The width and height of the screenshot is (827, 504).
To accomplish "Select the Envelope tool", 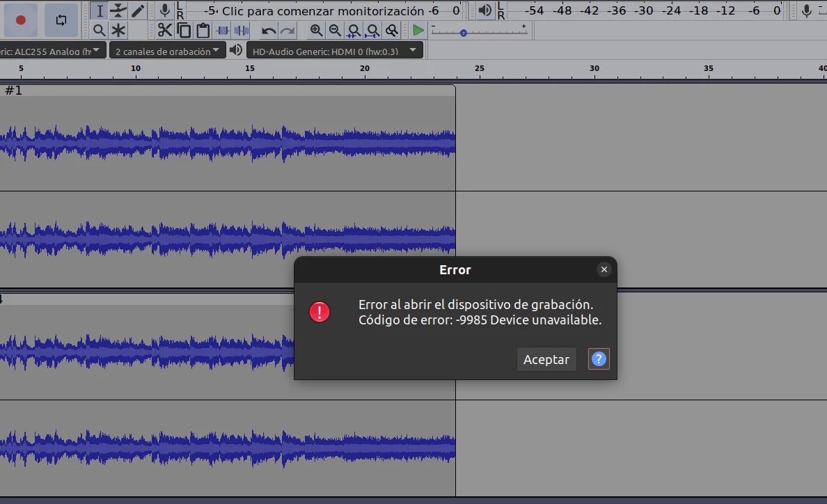I will coord(118,10).
